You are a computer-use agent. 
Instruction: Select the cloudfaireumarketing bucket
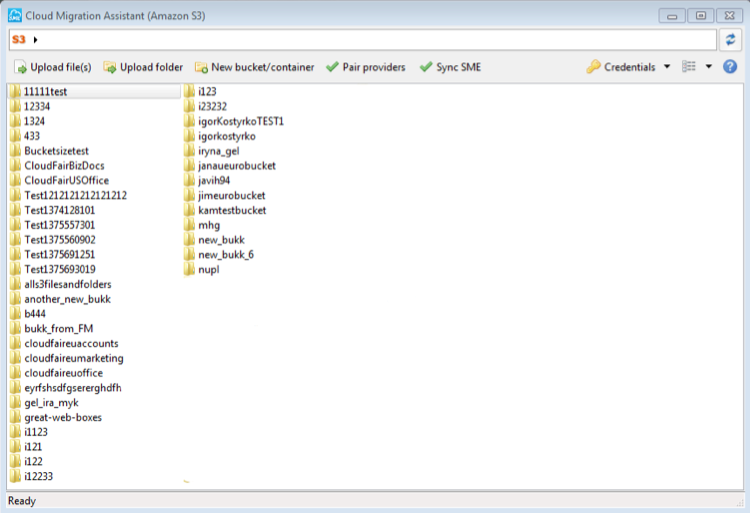74,358
